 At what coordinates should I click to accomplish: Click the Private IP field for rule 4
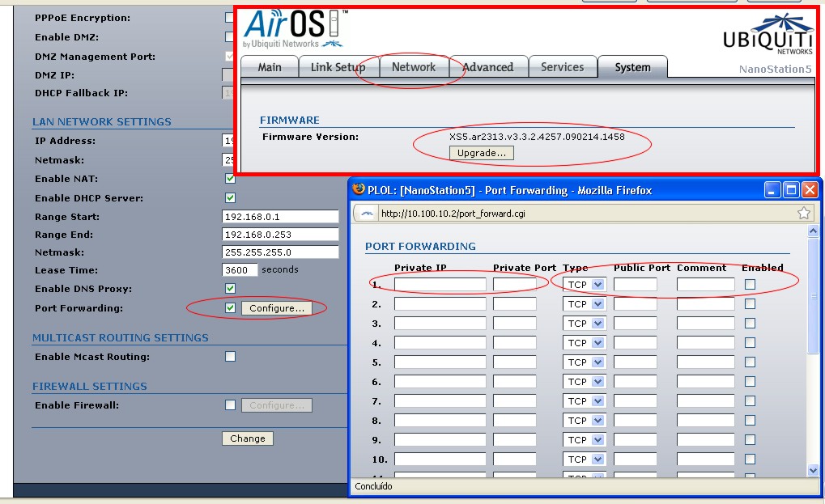click(440, 343)
